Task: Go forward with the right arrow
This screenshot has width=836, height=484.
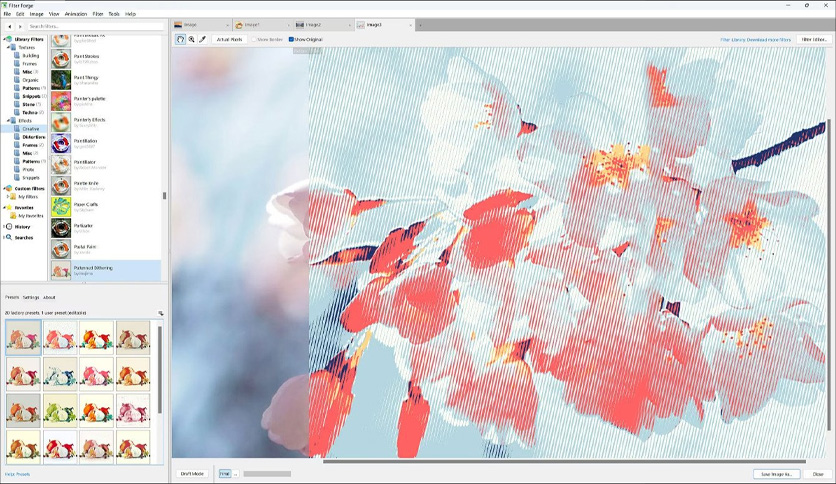Action: click(20, 26)
